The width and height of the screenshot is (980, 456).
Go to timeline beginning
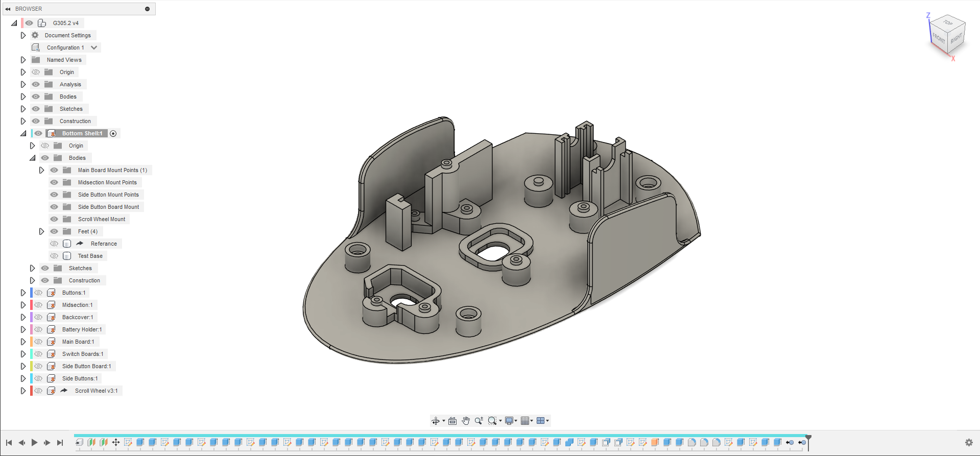coord(9,443)
